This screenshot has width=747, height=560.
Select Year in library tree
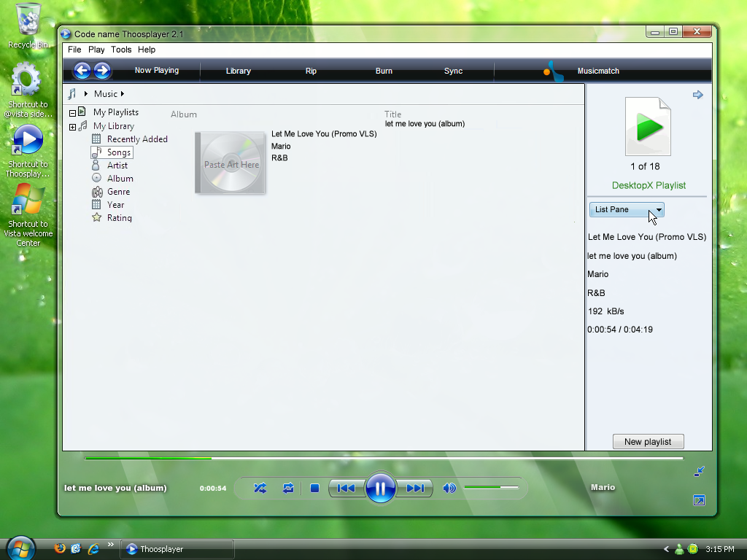click(x=115, y=205)
